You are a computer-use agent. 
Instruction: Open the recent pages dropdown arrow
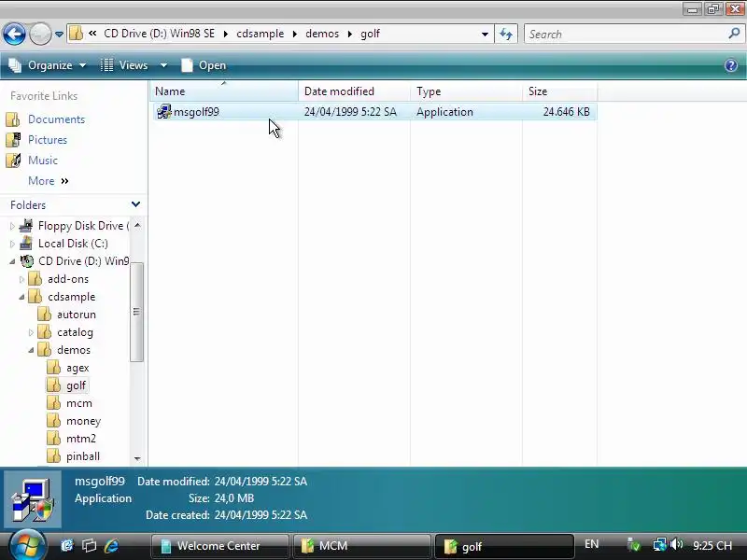click(x=59, y=35)
